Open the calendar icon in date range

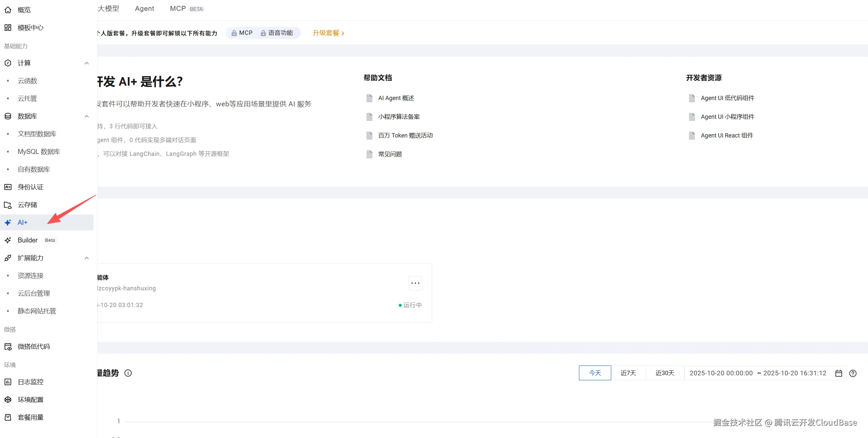pos(839,373)
